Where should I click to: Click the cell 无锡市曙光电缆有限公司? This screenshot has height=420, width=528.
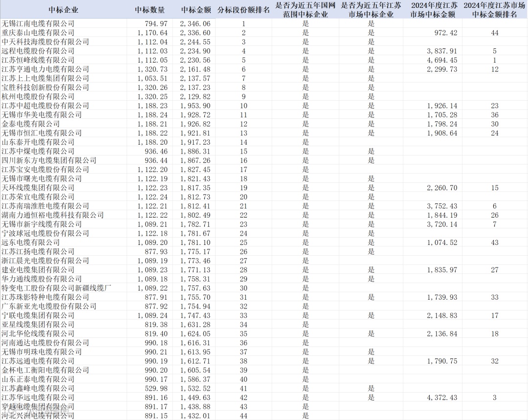click(x=42, y=178)
